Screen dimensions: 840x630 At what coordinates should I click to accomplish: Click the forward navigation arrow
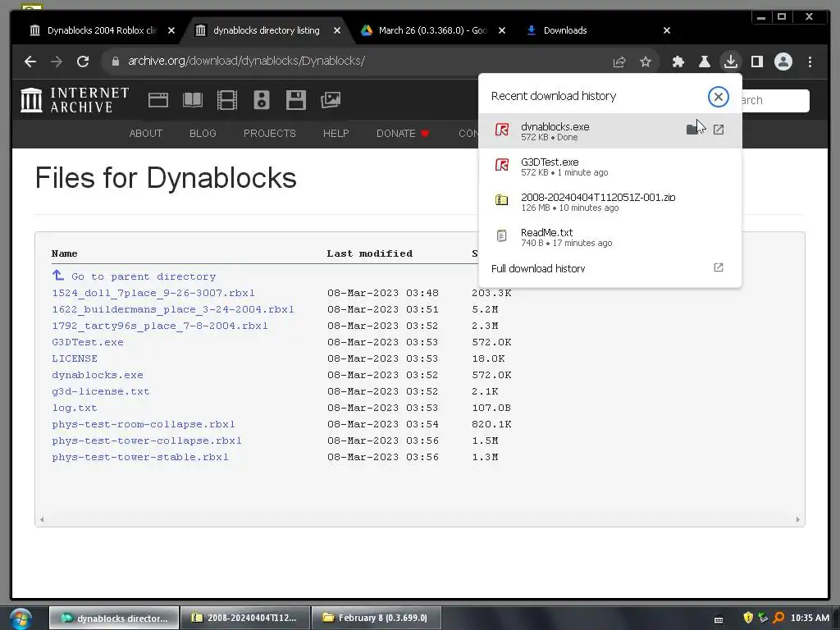pos(57,62)
